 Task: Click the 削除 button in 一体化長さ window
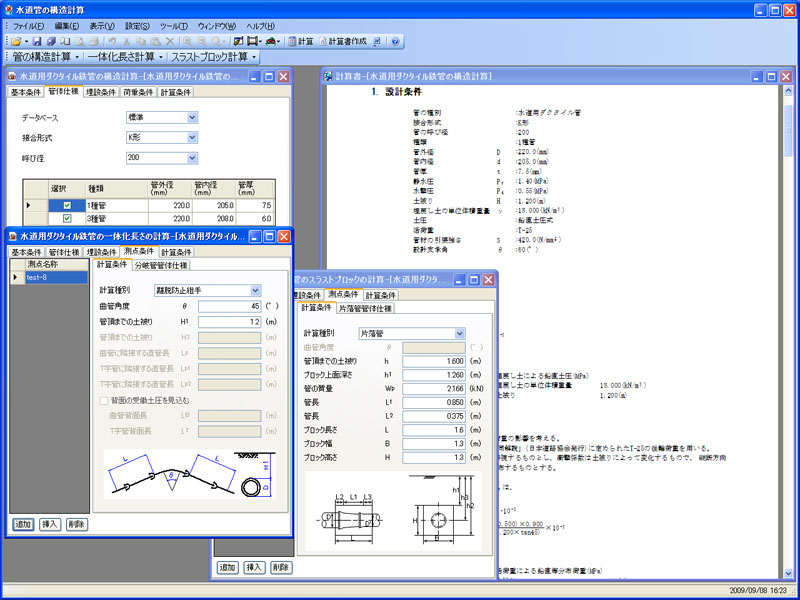click(76, 524)
